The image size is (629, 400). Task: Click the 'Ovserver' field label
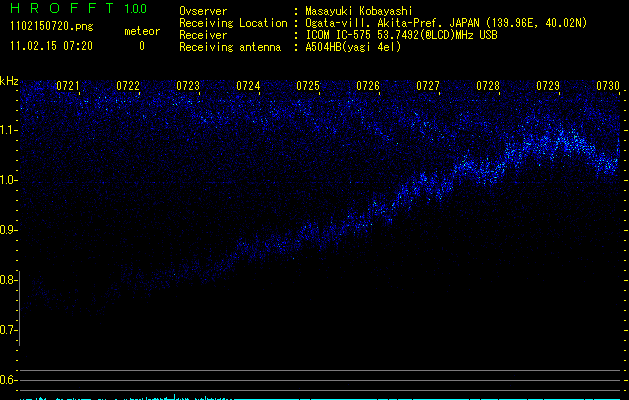click(x=203, y=11)
